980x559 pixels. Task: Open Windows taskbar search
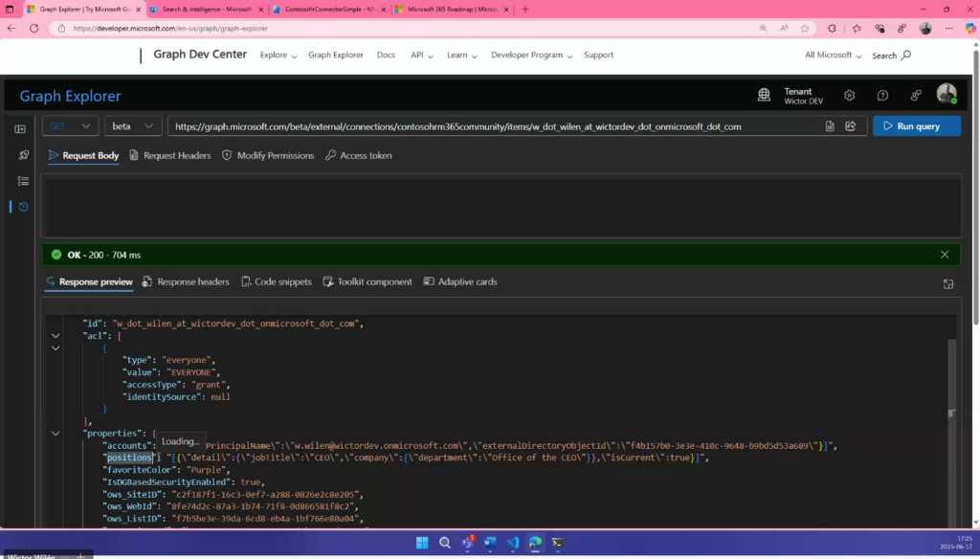click(x=445, y=543)
